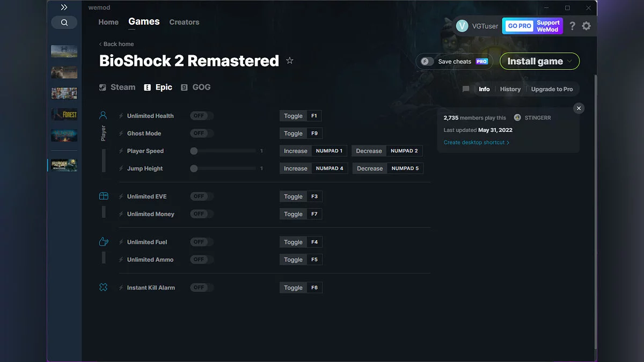Click the weapons thumbs-up category icon
The width and height of the screenshot is (644, 362).
click(x=104, y=242)
